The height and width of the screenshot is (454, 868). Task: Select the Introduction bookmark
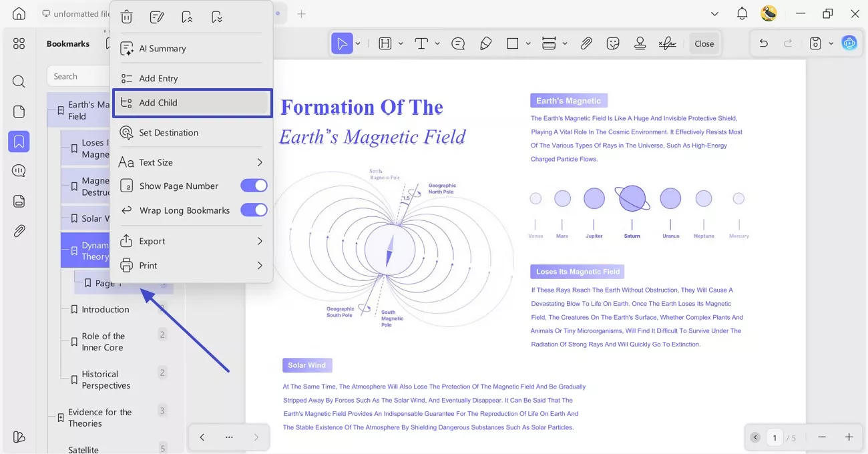click(x=105, y=309)
